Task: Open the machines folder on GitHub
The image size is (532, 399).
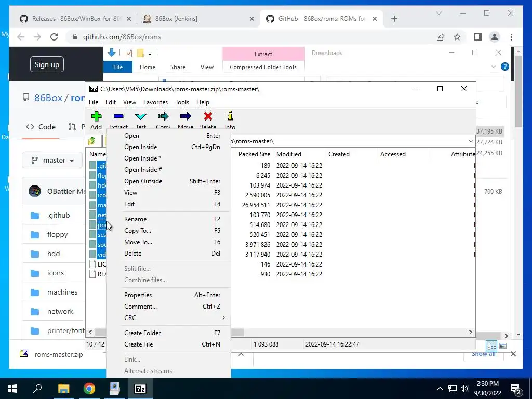Action: pyautogui.click(x=62, y=292)
